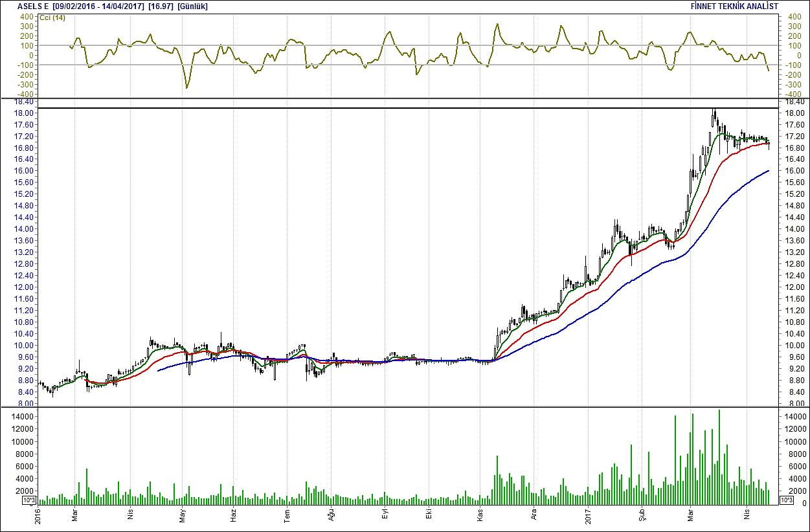
Task: Select the ASELS E symbol title
Action: (x=34, y=6)
